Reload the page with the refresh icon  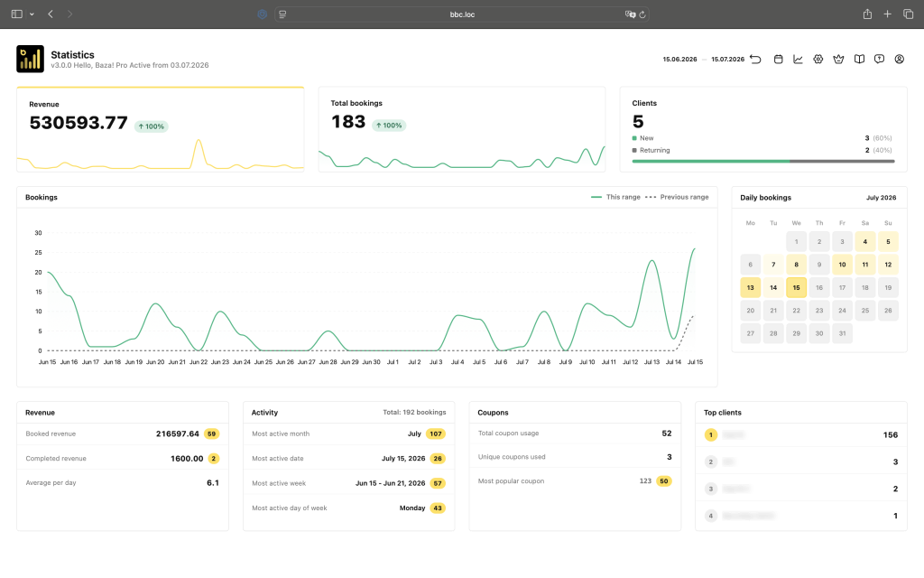[642, 14]
